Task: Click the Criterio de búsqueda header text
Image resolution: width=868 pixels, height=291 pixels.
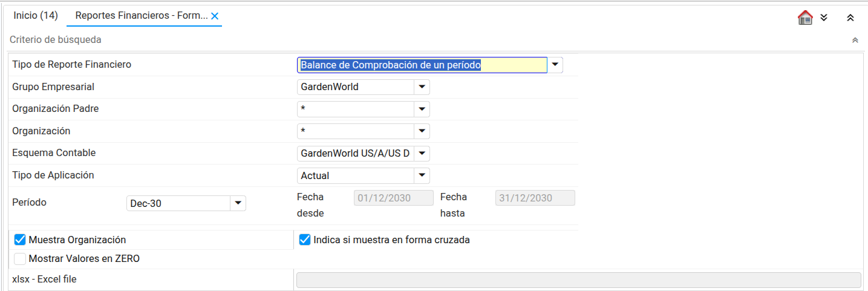Action: point(56,40)
